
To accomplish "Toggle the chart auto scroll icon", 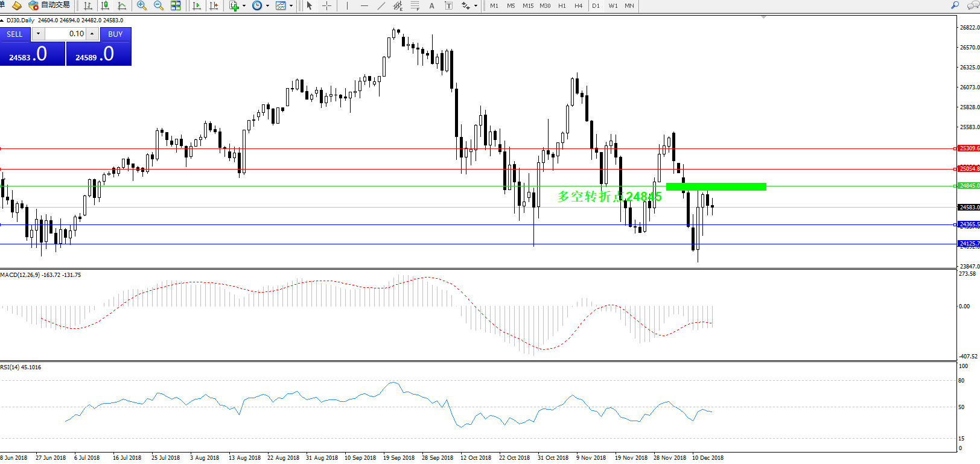I will [197, 5].
